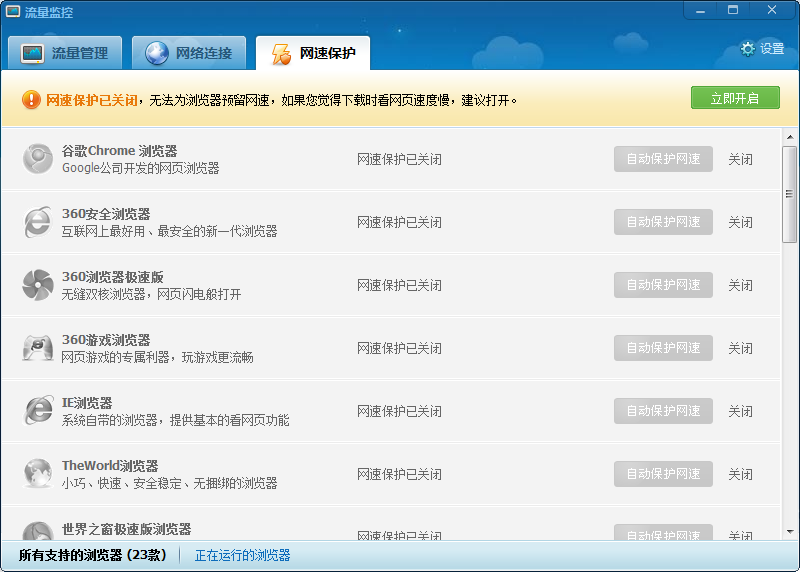Show 正在运行的浏览器 list

[242, 555]
